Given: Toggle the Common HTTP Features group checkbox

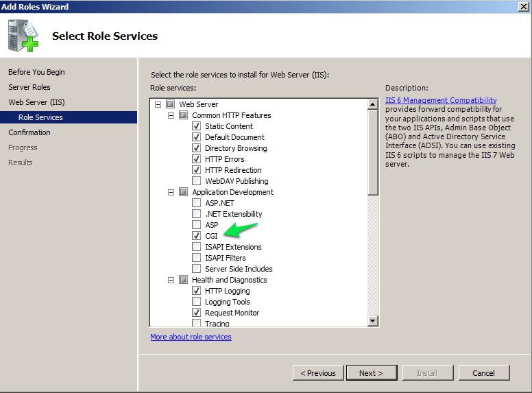Looking at the screenshot, I should (x=183, y=115).
